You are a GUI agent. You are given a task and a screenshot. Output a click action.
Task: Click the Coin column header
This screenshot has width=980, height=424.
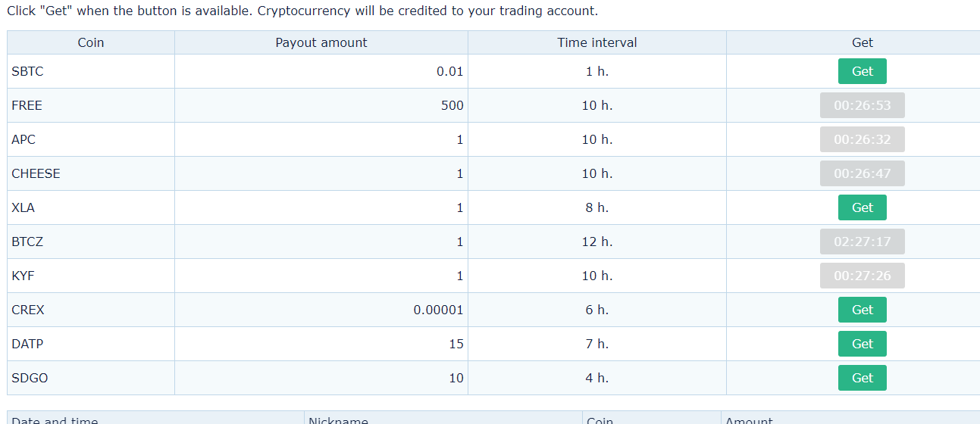(x=91, y=42)
